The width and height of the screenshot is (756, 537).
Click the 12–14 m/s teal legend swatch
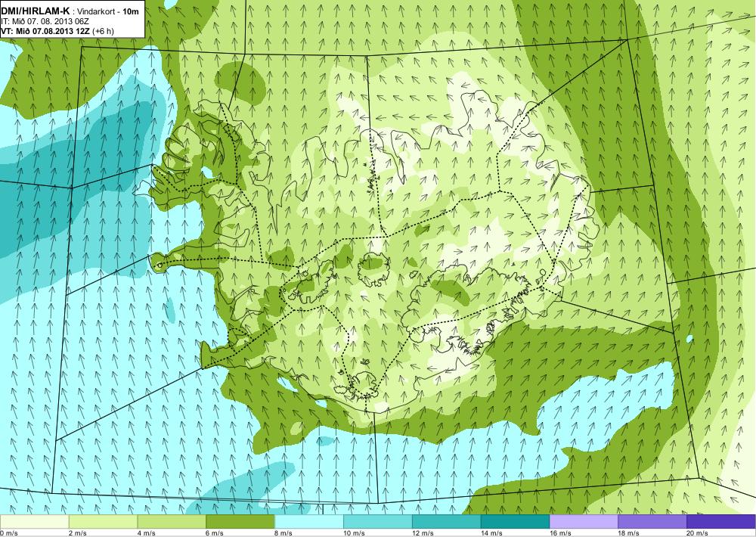pyautogui.click(x=447, y=522)
